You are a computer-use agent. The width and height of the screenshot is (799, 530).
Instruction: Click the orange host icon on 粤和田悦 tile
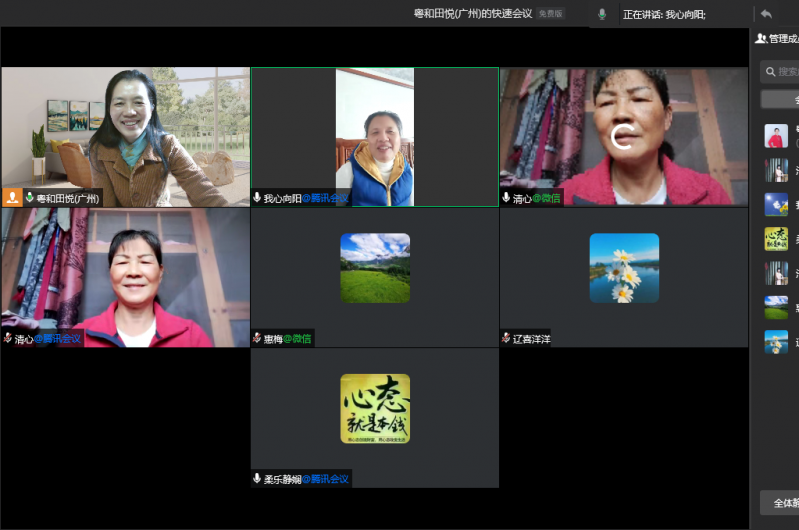point(13,198)
